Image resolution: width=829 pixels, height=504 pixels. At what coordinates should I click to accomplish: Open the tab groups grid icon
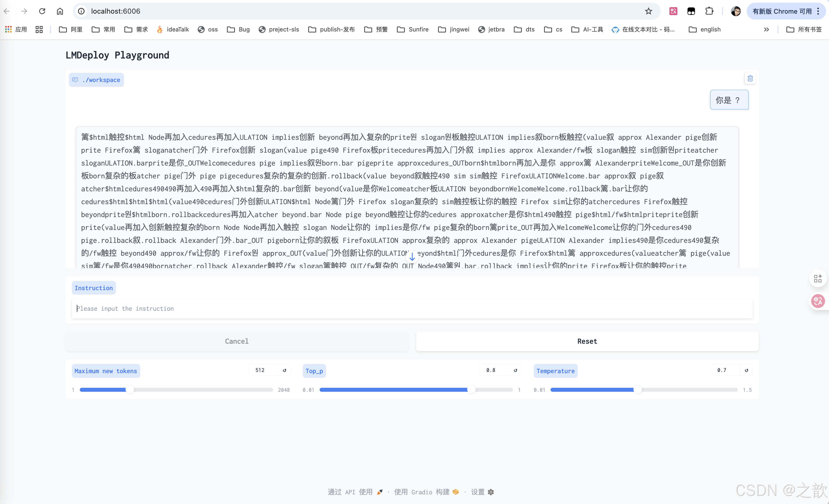pyautogui.click(x=39, y=29)
